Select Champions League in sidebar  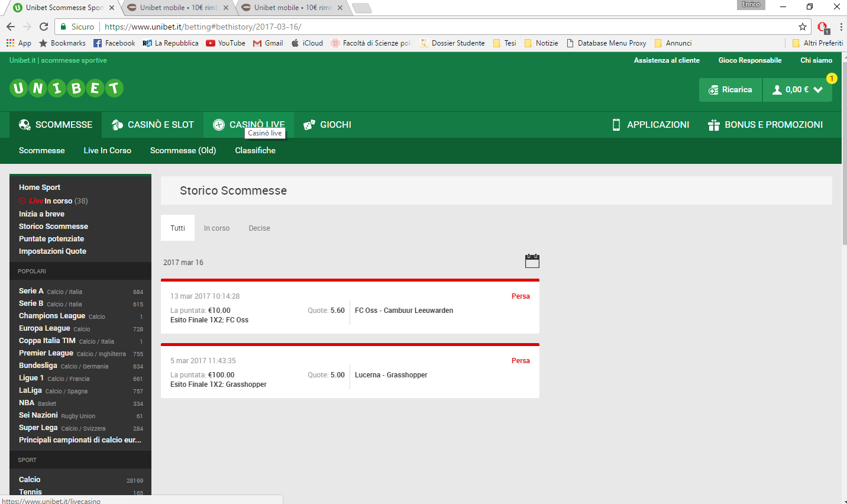pos(80,316)
